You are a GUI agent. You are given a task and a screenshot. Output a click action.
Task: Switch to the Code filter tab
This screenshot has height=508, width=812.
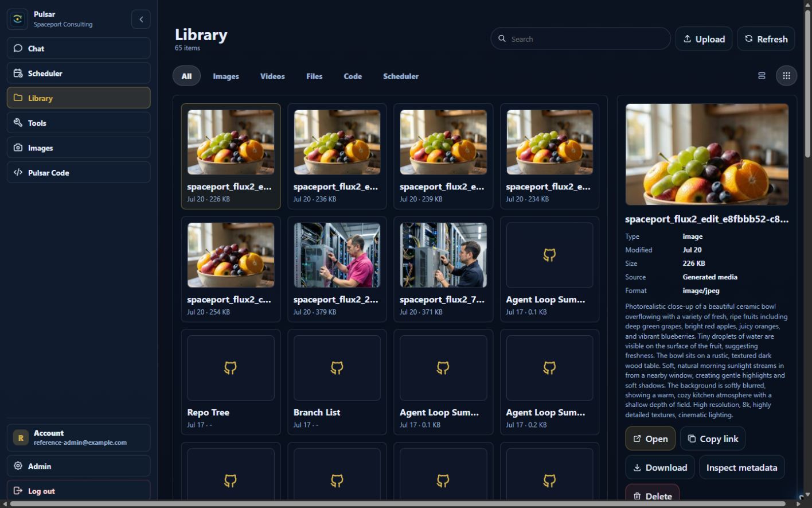click(353, 76)
